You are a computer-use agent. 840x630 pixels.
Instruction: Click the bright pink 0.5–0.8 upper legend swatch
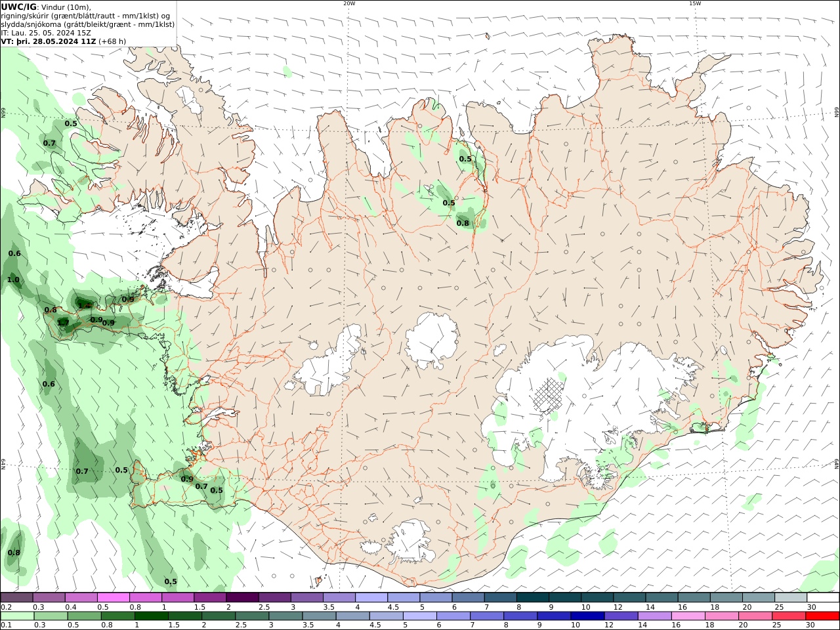click(x=113, y=597)
